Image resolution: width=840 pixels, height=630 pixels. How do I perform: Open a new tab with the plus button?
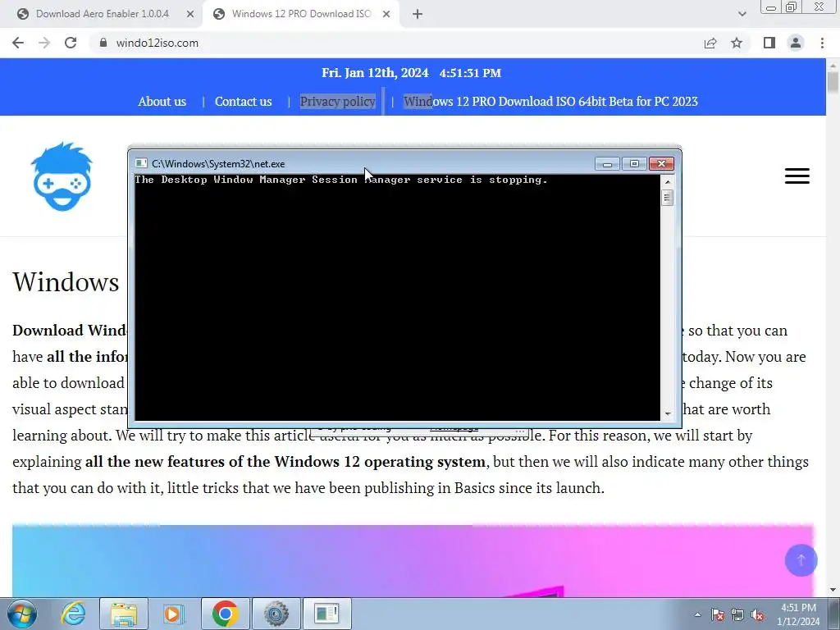click(x=418, y=14)
